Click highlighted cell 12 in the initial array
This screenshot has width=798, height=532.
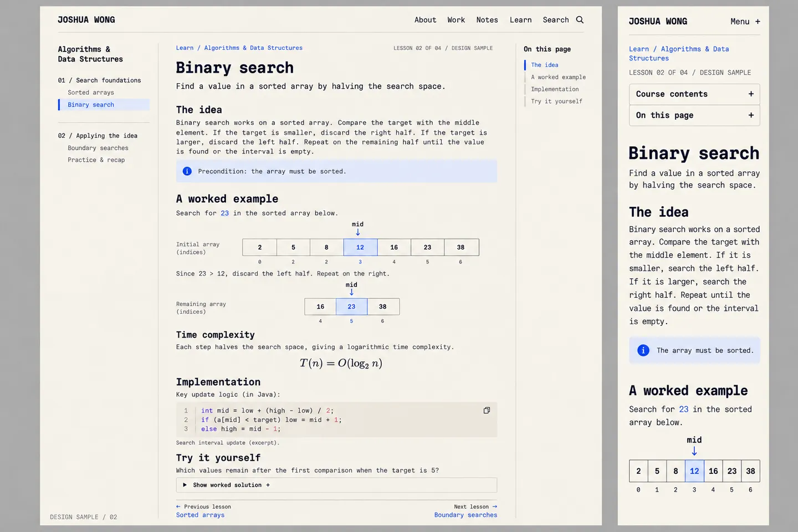360,247
